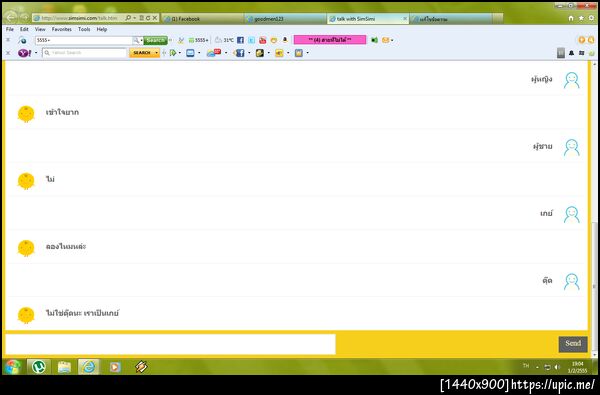Click the user avatar beside ผู้ชาย
Screen dimensions: 600x395
click(x=572, y=147)
